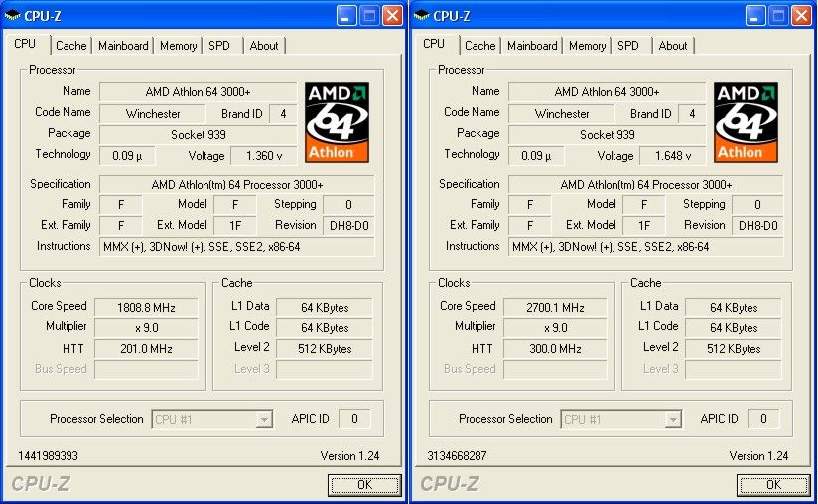Close the right CPU-Z window
Image resolution: width=818 pixels, height=504 pixels.
pyautogui.click(x=801, y=16)
